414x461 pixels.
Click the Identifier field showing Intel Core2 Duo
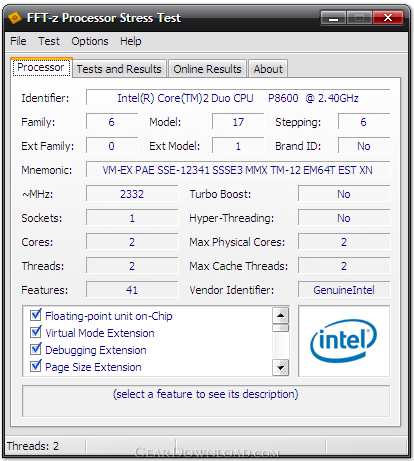238,98
